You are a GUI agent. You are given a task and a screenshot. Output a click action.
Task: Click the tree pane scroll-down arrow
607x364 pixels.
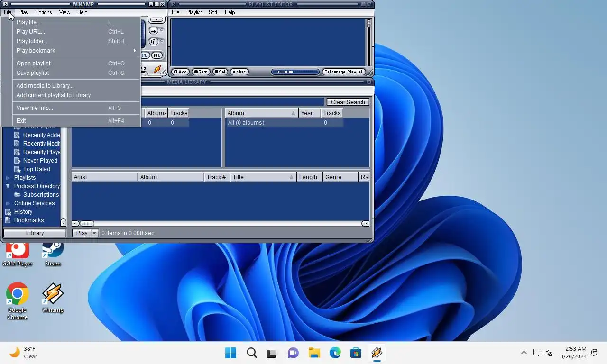click(x=64, y=222)
